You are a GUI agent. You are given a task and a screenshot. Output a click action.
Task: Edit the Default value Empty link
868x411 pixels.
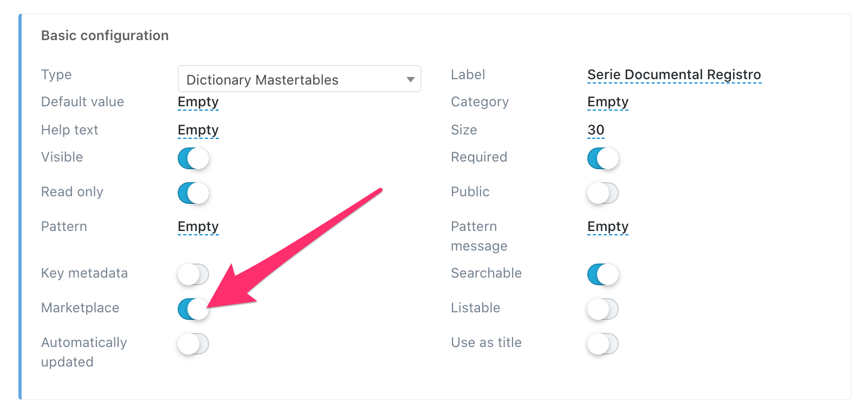pyautogui.click(x=198, y=102)
